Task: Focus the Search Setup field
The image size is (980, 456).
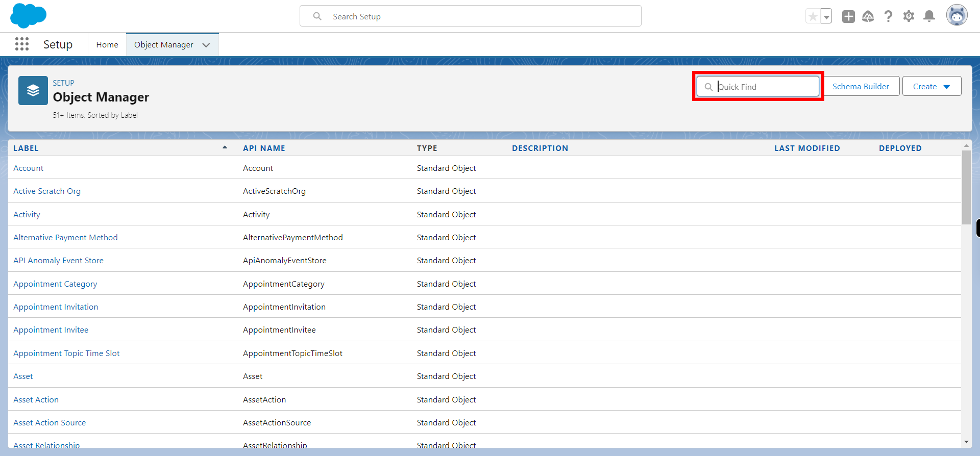Action: click(471, 16)
